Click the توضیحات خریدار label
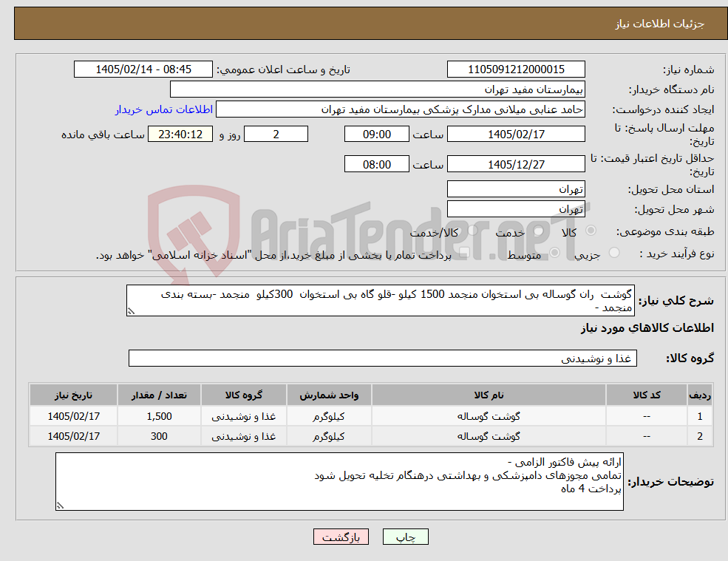Image resolution: width=728 pixels, height=561 pixels. (670, 482)
